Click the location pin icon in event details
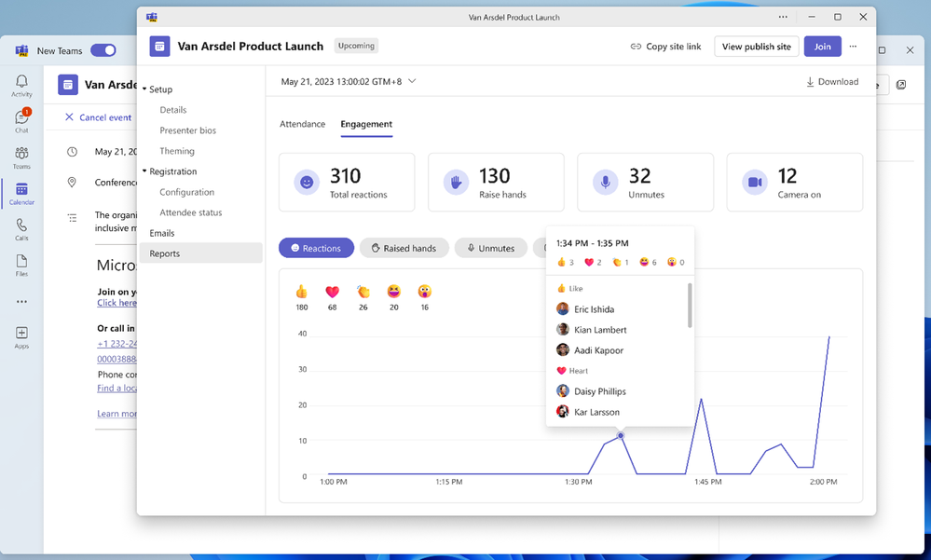 [x=72, y=183]
